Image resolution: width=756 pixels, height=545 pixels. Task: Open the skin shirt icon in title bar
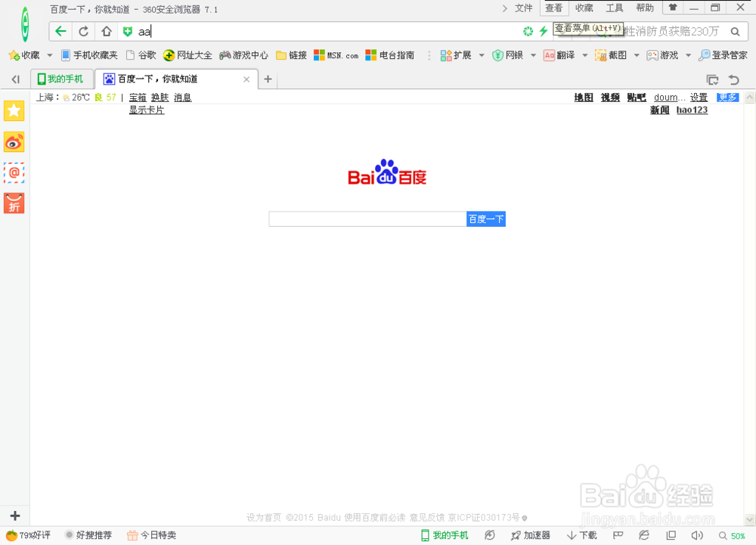673,8
